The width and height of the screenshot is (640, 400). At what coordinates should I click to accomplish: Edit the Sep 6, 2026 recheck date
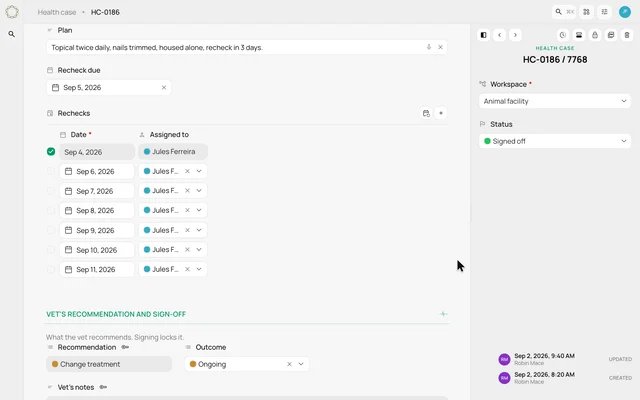click(x=97, y=171)
